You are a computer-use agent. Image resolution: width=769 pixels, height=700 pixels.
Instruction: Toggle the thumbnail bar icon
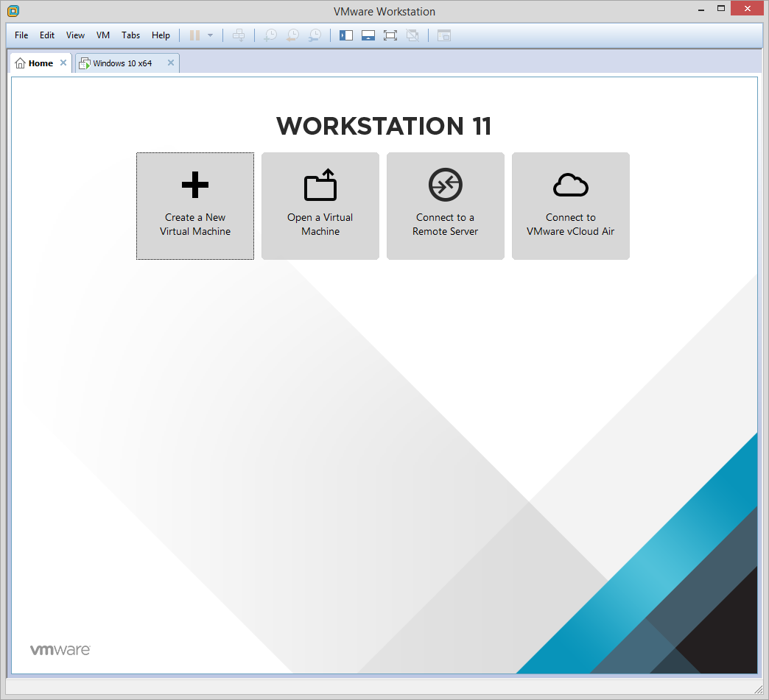click(368, 35)
